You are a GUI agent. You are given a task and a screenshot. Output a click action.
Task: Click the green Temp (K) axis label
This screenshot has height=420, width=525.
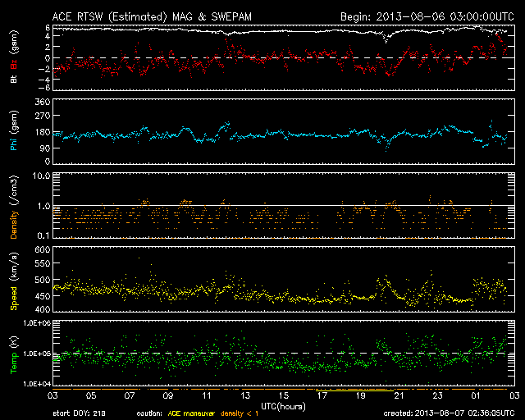point(14,354)
